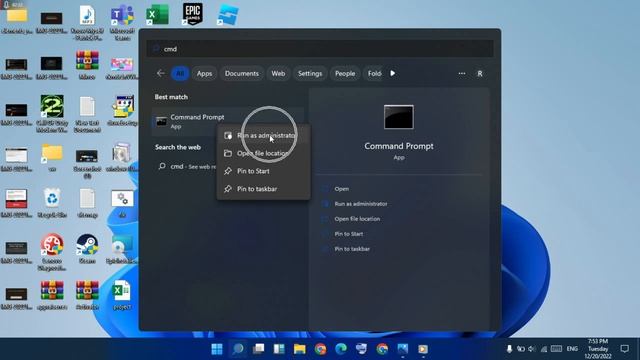Click the search box containing cmd
This screenshot has height=360, width=640.
point(320,49)
